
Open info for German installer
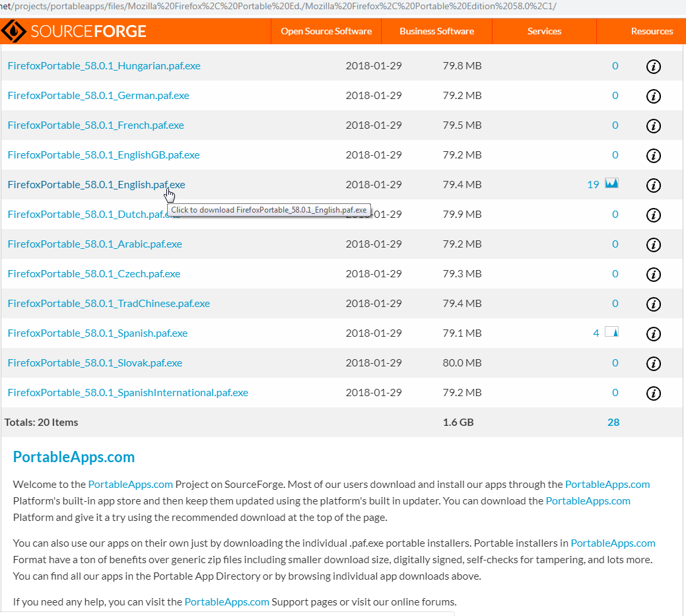653,96
